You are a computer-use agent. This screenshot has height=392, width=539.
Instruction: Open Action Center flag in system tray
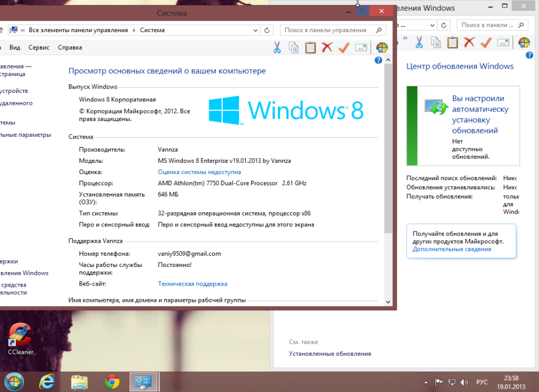pyautogui.click(x=438, y=382)
